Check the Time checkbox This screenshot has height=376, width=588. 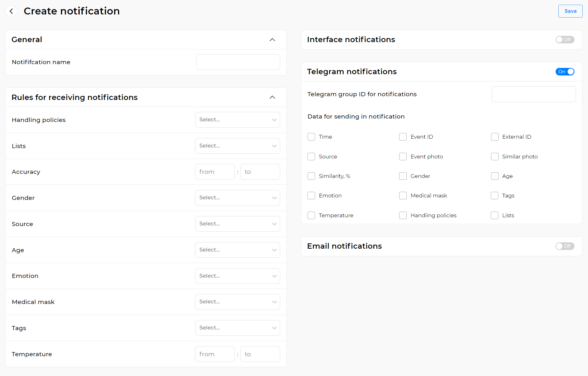point(311,137)
